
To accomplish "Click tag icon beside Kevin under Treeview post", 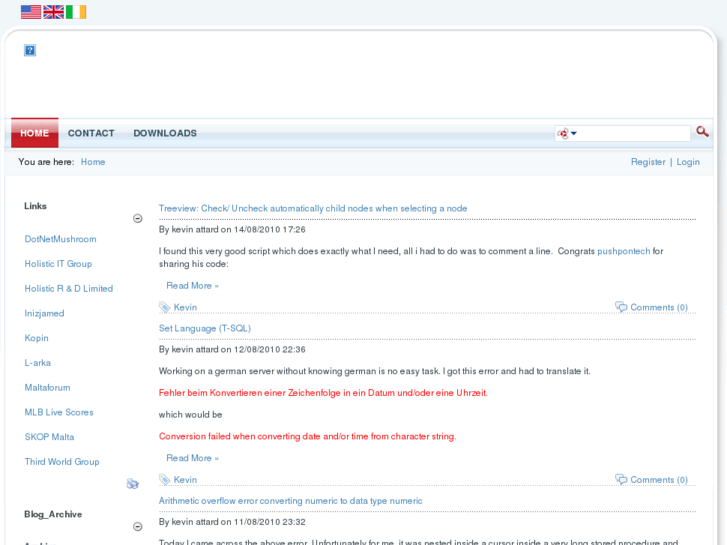I will pyautogui.click(x=165, y=307).
